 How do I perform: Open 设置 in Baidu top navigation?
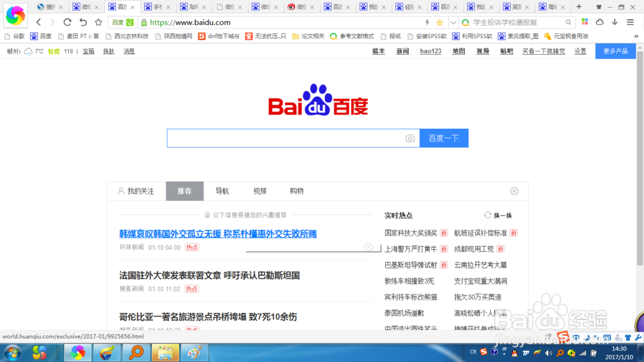tap(580, 52)
